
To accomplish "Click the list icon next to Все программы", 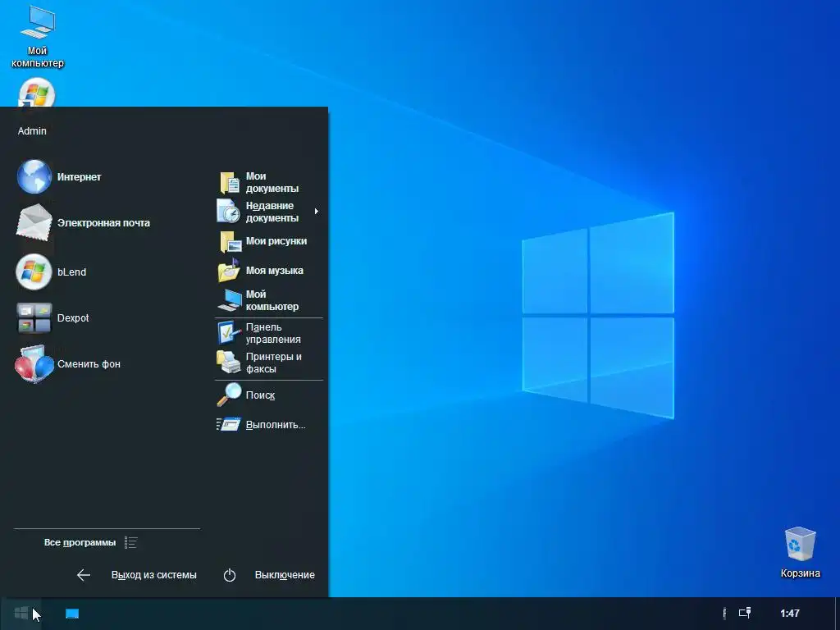I will pos(130,543).
